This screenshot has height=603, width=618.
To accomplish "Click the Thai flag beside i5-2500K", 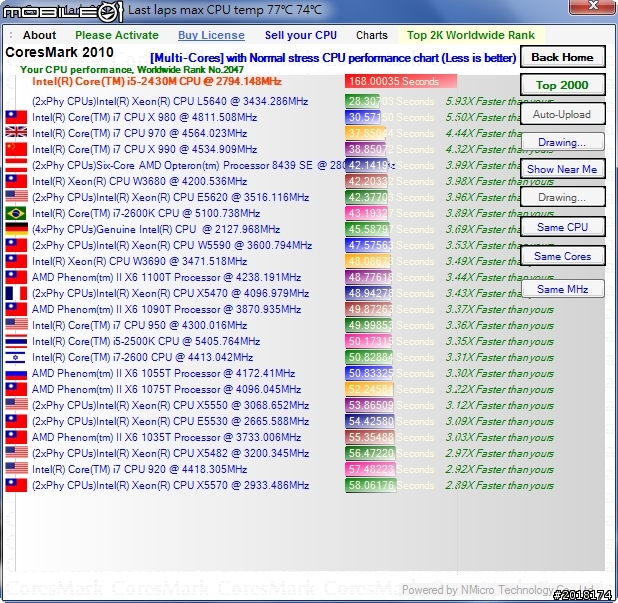I will click(16, 341).
